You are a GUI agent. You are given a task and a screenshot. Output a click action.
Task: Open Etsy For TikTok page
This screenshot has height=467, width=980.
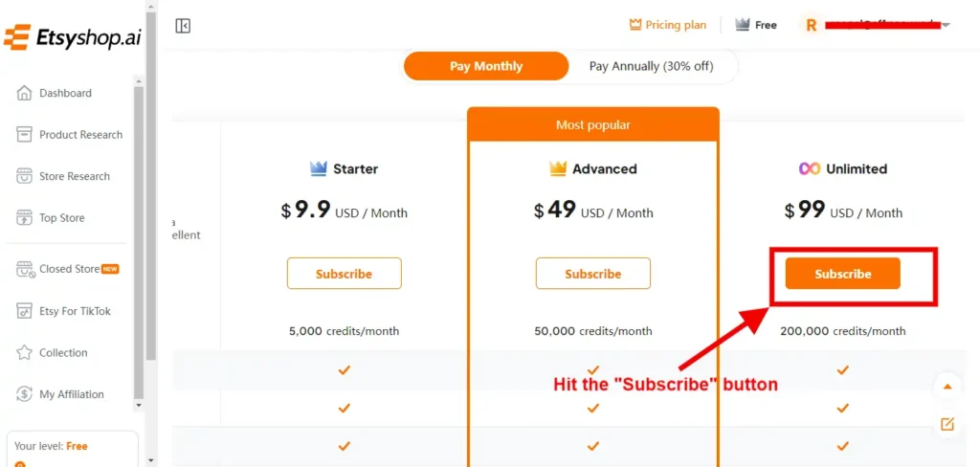click(63, 311)
